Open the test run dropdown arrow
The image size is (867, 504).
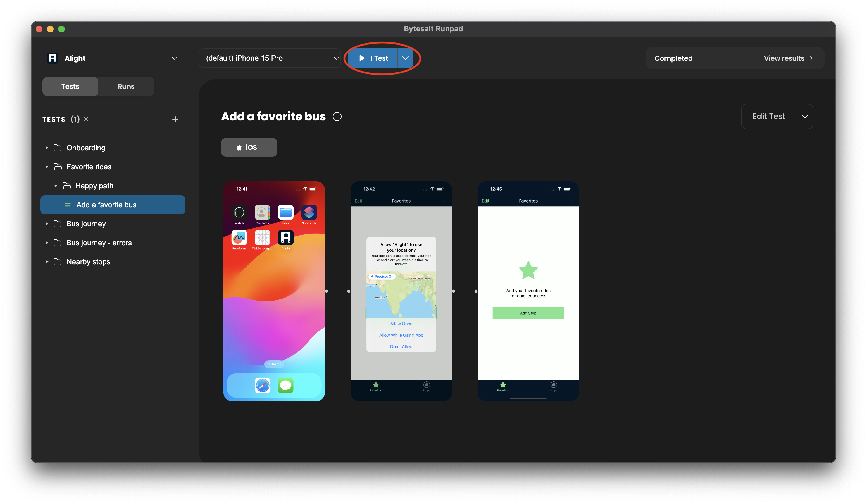point(405,58)
